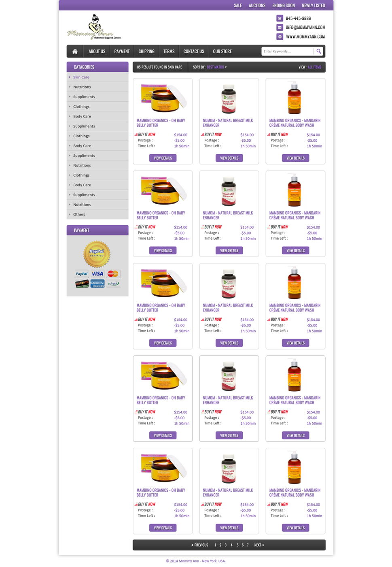
Task: Click the VISA card icon
Action: click(x=97, y=274)
